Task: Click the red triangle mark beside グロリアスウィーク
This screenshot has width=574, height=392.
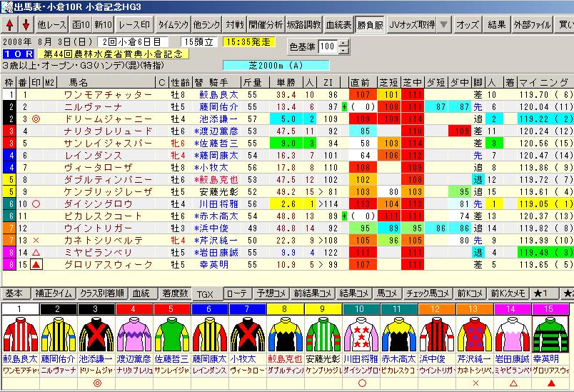Action: coord(36,264)
